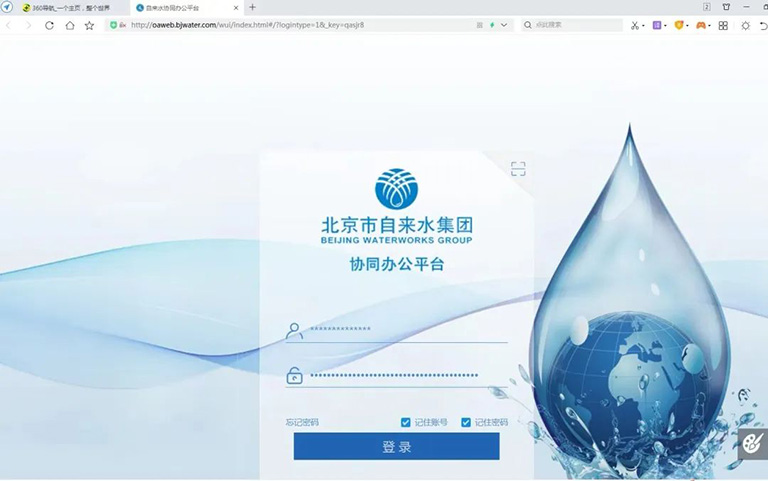Open the 忘记密码 forgot password link

point(302,422)
